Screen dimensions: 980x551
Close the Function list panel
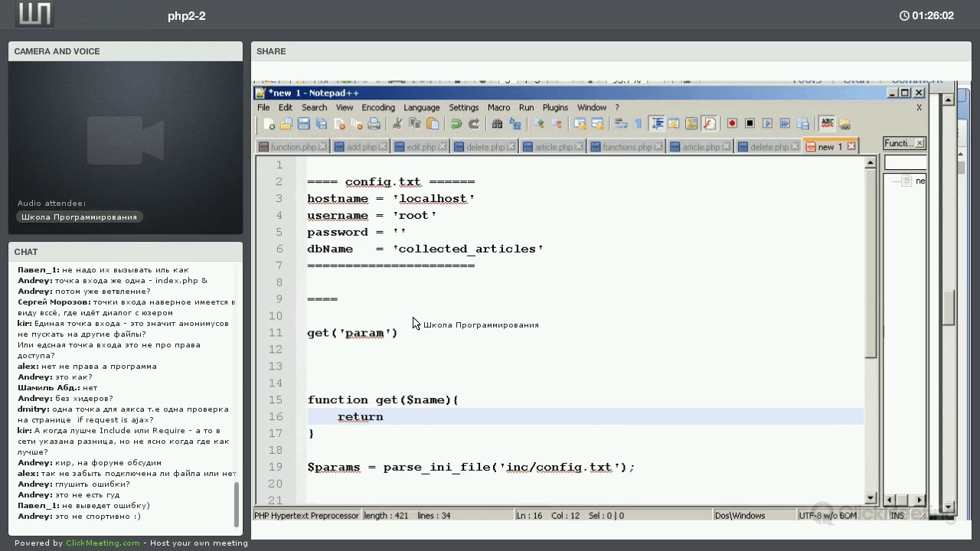coord(920,143)
